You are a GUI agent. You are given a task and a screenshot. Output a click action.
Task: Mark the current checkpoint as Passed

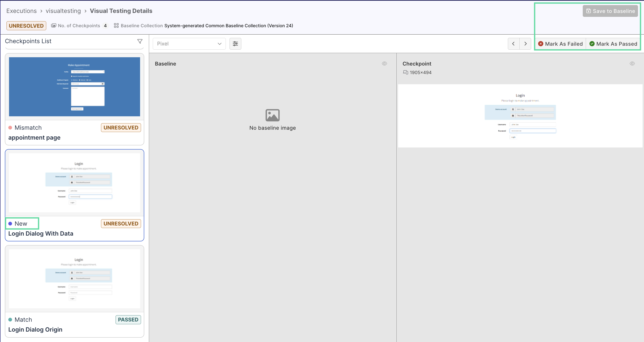click(613, 43)
